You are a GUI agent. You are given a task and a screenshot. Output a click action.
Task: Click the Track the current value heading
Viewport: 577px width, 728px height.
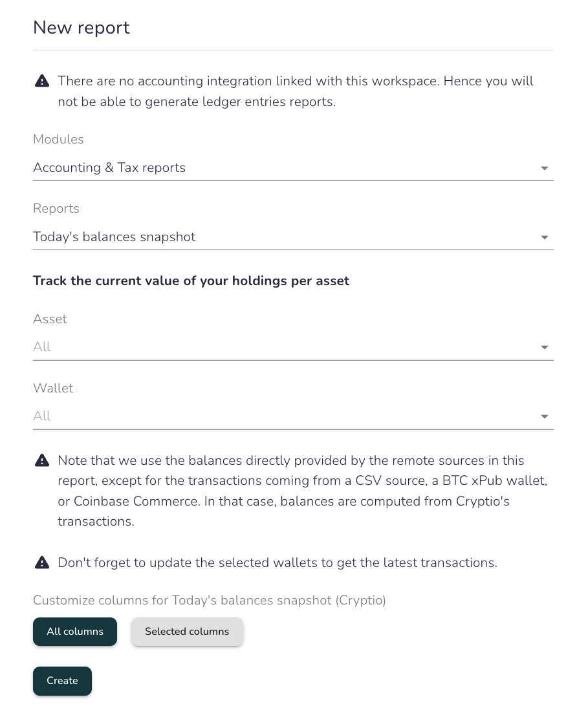click(191, 281)
